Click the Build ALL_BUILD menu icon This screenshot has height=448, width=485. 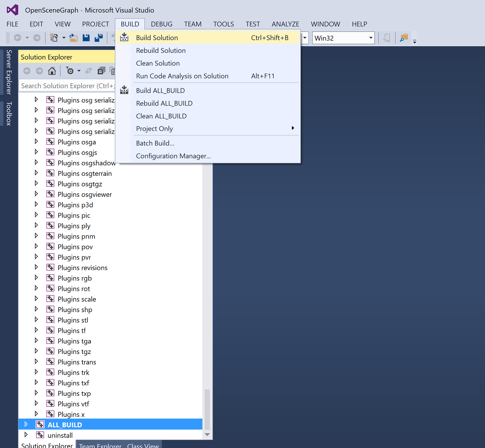[x=124, y=90]
